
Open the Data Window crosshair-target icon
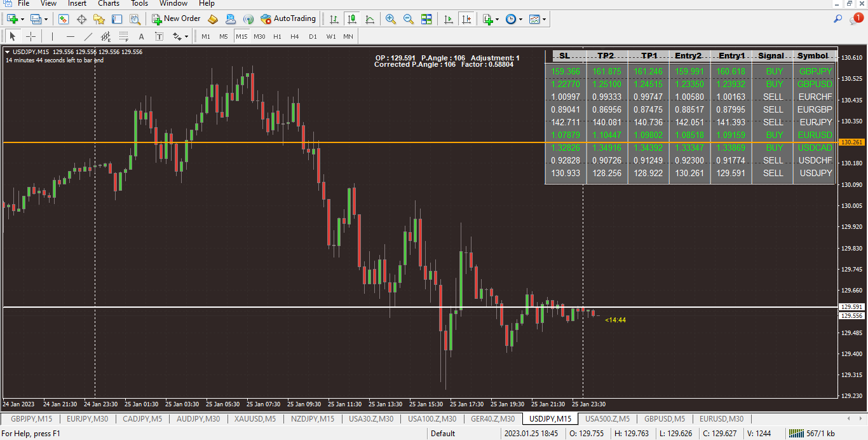pyautogui.click(x=81, y=19)
